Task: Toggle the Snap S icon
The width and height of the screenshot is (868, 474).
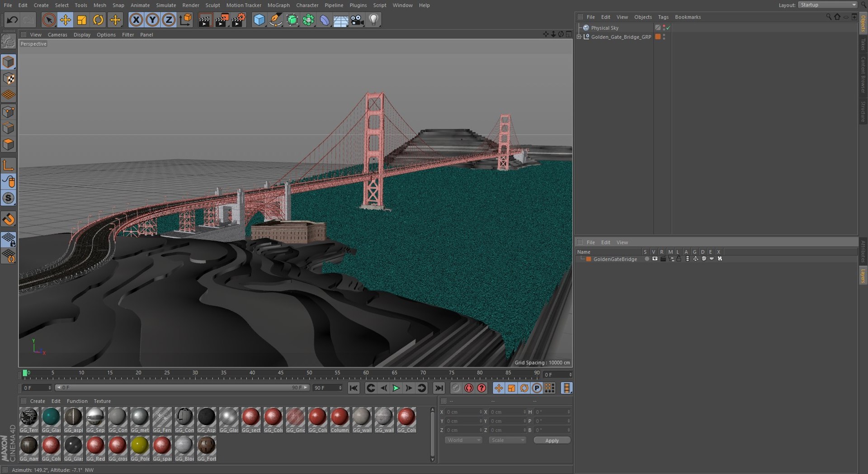Action: [9, 198]
